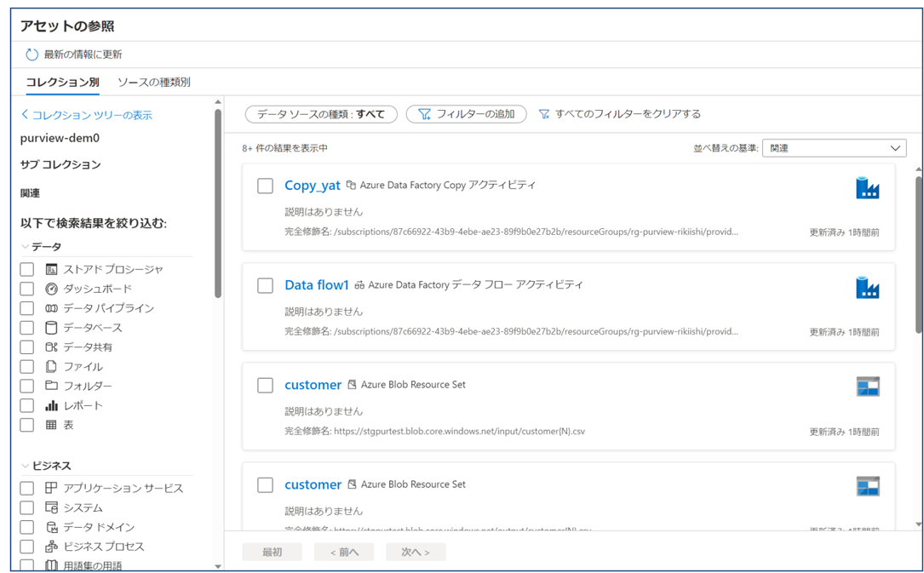Open the 並べ替えの基準 sort dropdown
924x573 pixels.
(834, 148)
